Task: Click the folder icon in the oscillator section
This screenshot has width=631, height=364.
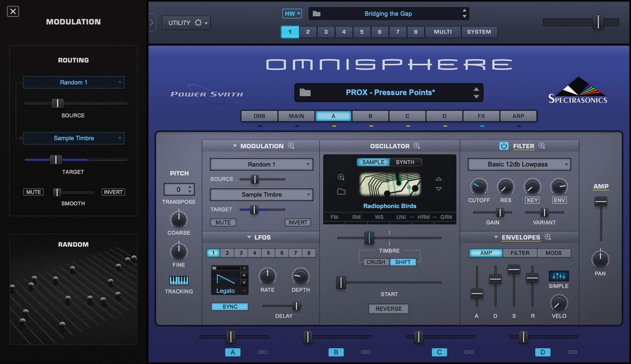Action: [341, 192]
